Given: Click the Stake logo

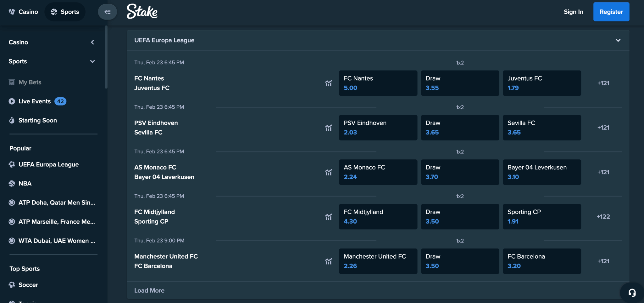Looking at the screenshot, I should tap(142, 12).
